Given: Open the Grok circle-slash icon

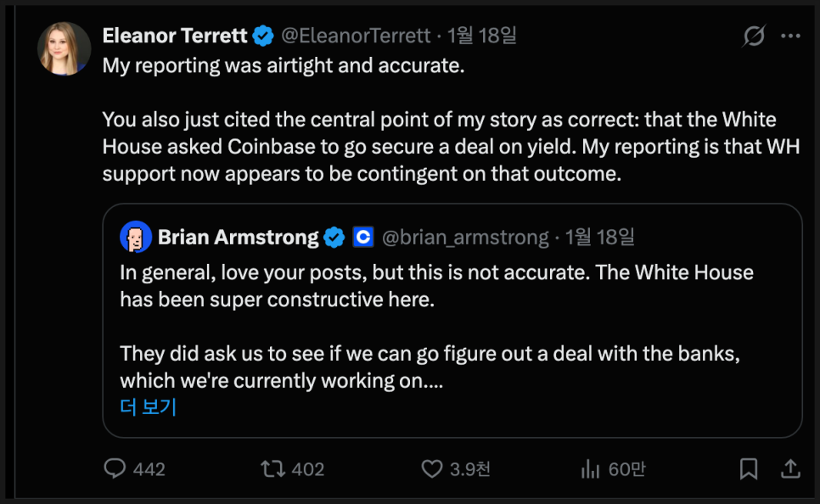Looking at the screenshot, I should tap(753, 36).
